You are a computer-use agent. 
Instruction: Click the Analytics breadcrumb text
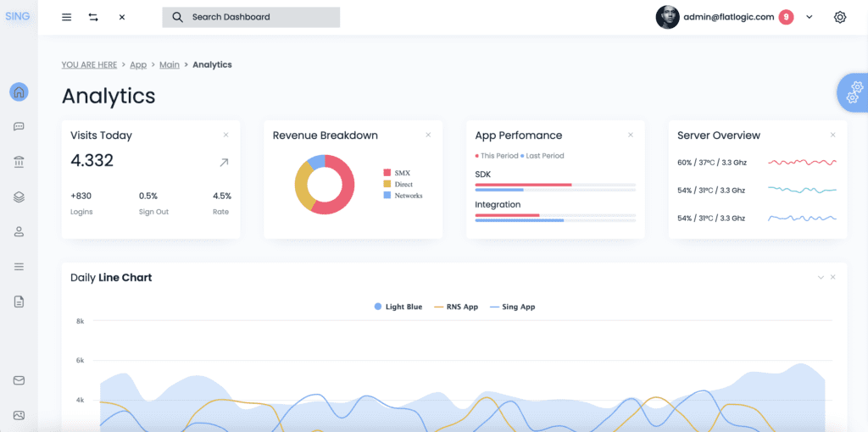[212, 64]
